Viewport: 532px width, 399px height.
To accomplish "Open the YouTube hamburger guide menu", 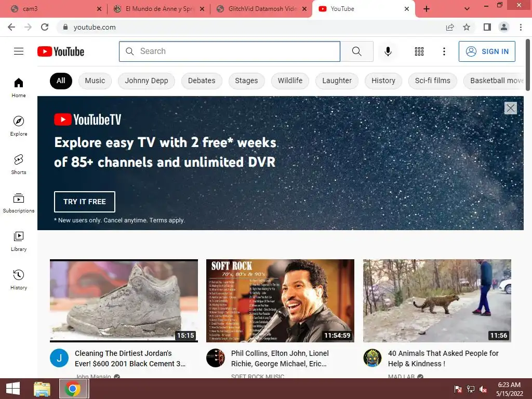I will [x=19, y=51].
